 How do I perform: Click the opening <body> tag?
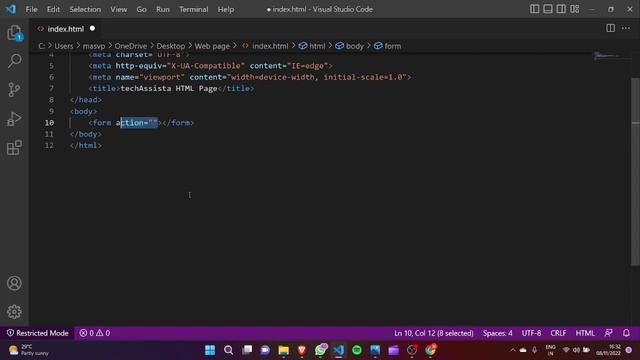83,111
